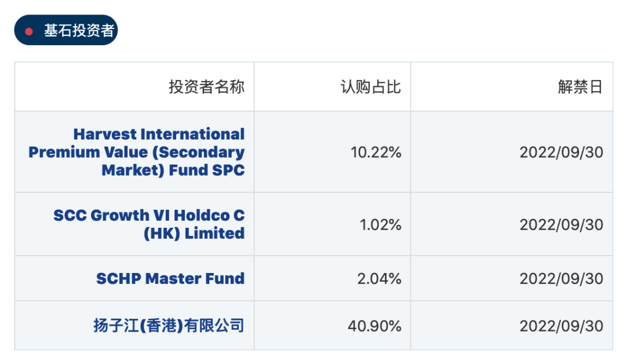This screenshot has width=626, height=364.
Task: Click the 解禁日 column header
Action: pyautogui.click(x=580, y=87)
